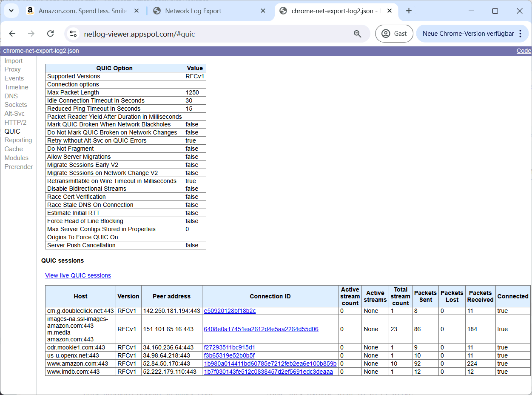
Task: Open the DNS section in sidebar
Action: point(11,96)
